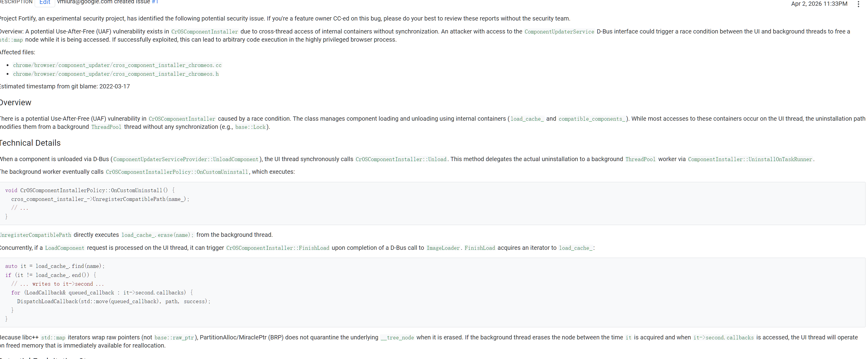Click the load_cache_.erase(name); code snippet

click(157, 235)
